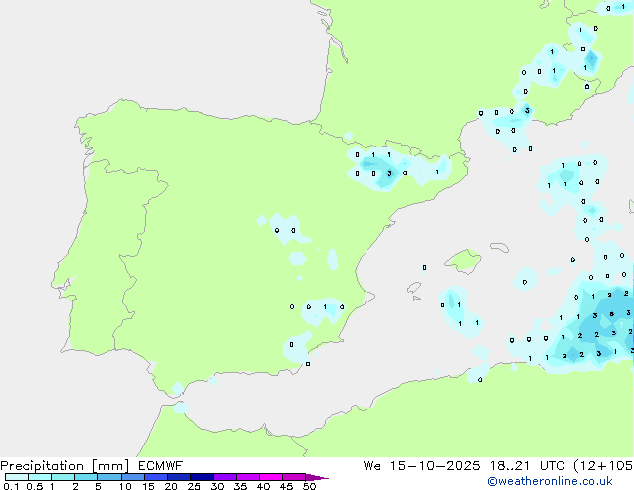634x490 pixels.
Task: Pick the 20–25 mm dark blue swatch
Action: coord(179,478)
